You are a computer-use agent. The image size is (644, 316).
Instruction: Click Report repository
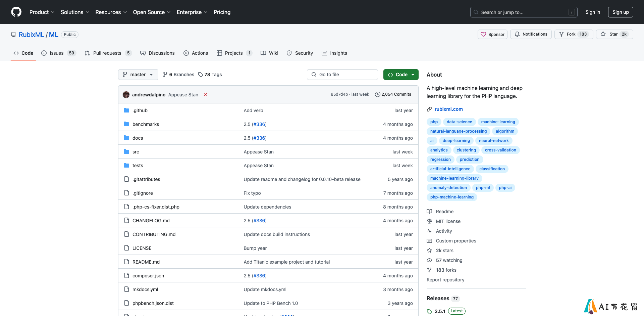click(x=445, y=280)
